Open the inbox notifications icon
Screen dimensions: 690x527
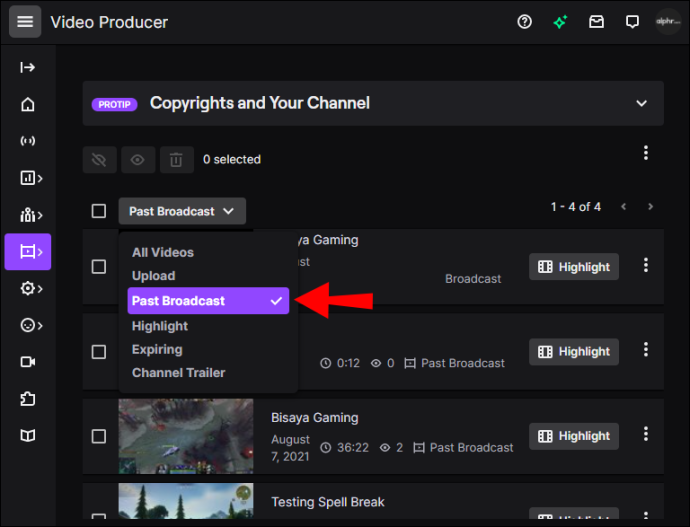coord(596,22)
